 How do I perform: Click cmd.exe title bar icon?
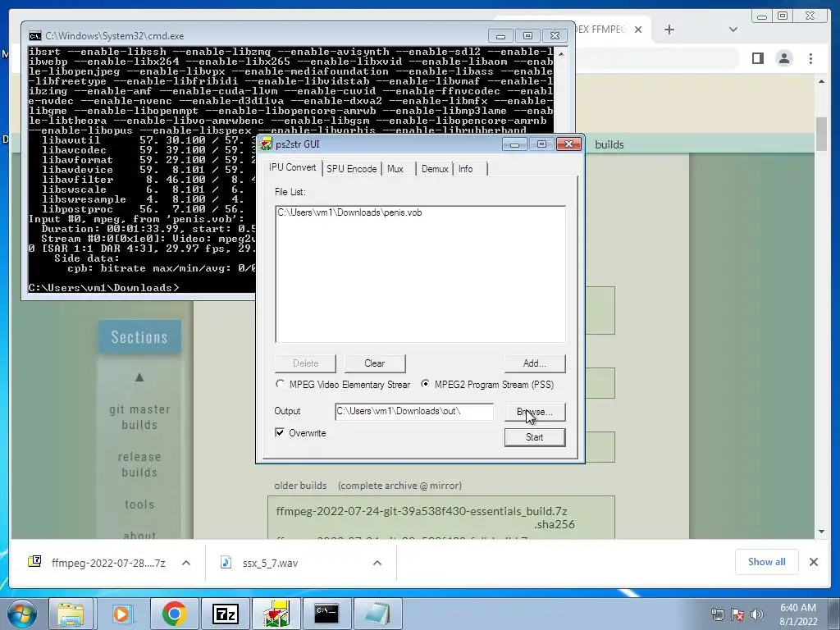pyautogui.click(x=34, y=36)
